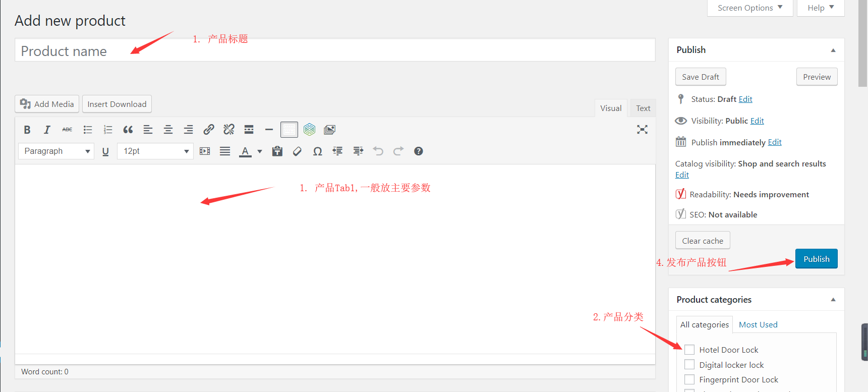Click the Product name title field
Viewport: 868px width, 392px height.
335,51
